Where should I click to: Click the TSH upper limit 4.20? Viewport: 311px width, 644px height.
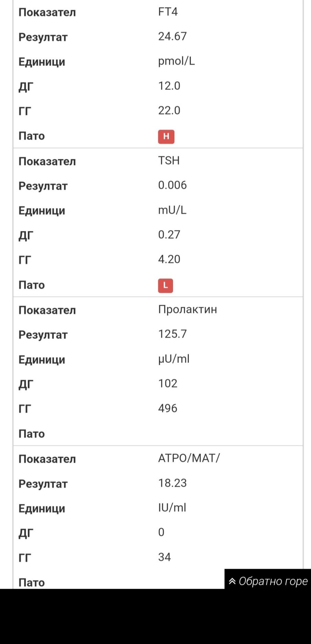pyautogui.click(x=169, y=259)
